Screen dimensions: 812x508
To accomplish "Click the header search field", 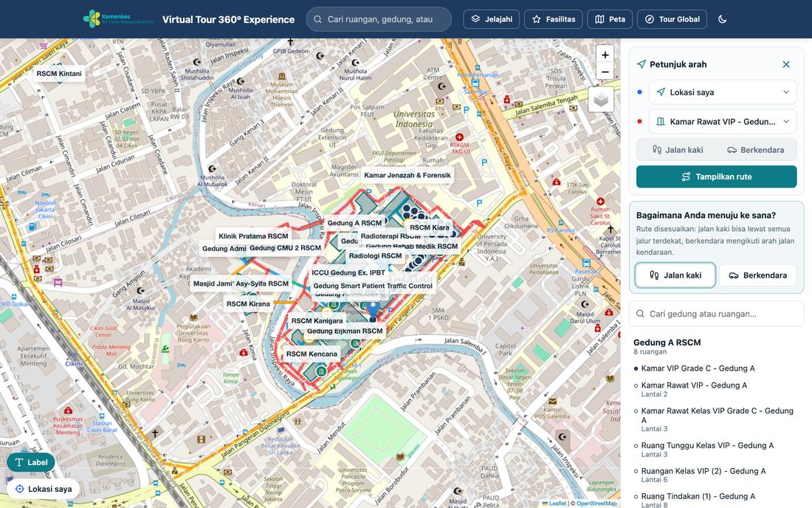I will click(379, 19).
